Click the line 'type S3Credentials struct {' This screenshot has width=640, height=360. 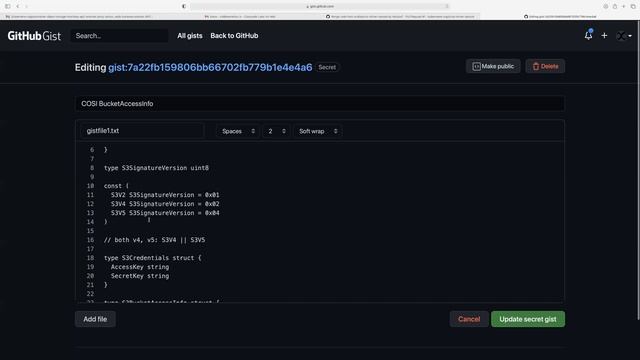152,258
